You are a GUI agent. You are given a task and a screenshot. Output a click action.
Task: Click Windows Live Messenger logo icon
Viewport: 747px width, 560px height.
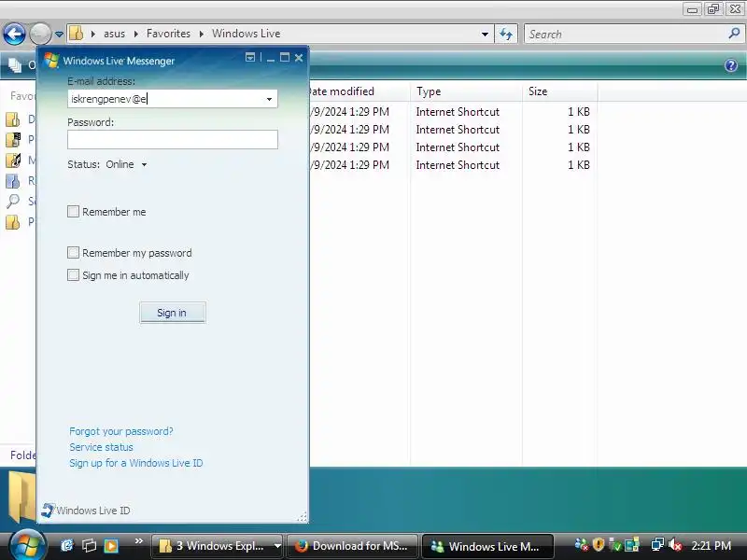(x=51, y=60)
